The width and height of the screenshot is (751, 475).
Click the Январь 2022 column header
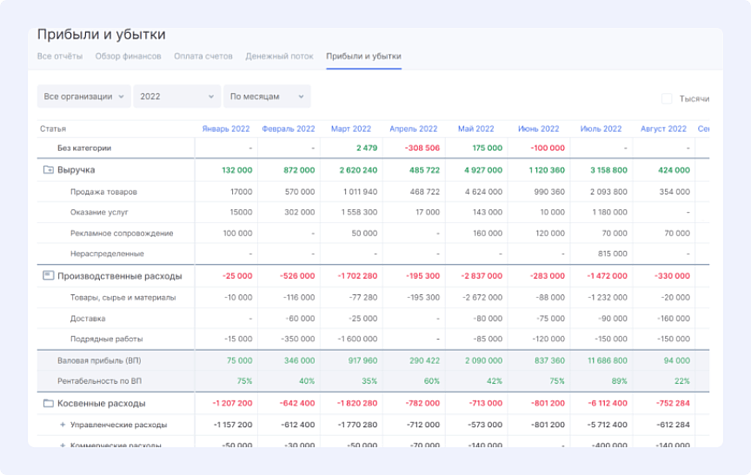point(226,129)
